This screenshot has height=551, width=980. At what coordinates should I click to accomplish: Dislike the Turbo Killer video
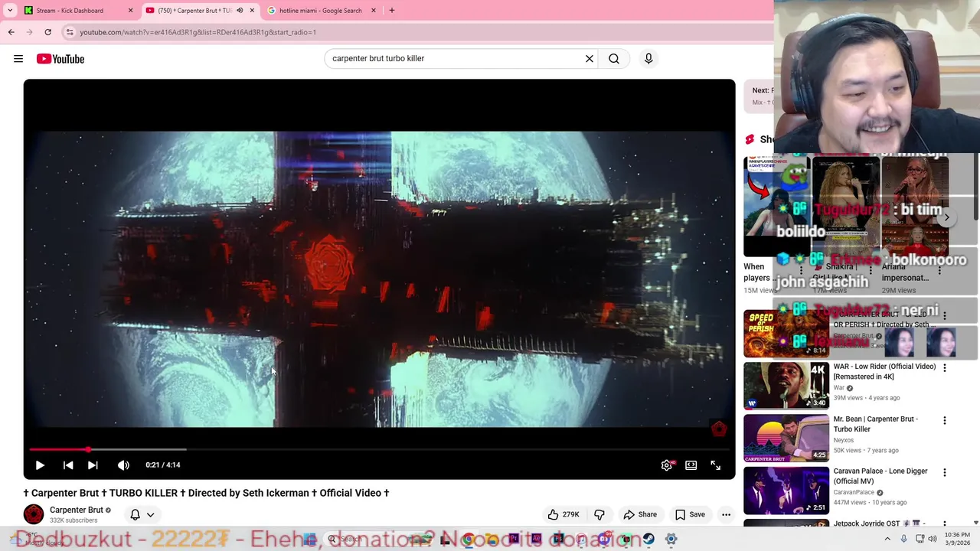coord(599,514)
